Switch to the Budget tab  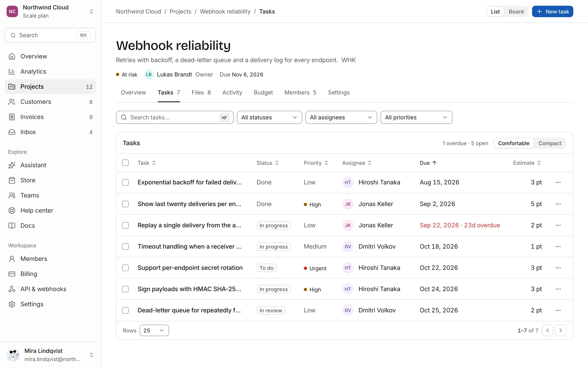(263, 92)
